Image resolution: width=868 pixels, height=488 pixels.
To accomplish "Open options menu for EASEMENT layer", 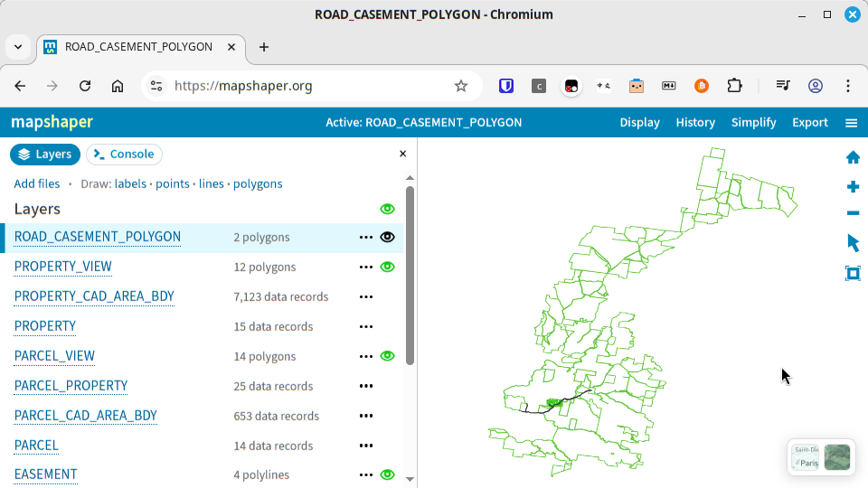I will [366, 474].
